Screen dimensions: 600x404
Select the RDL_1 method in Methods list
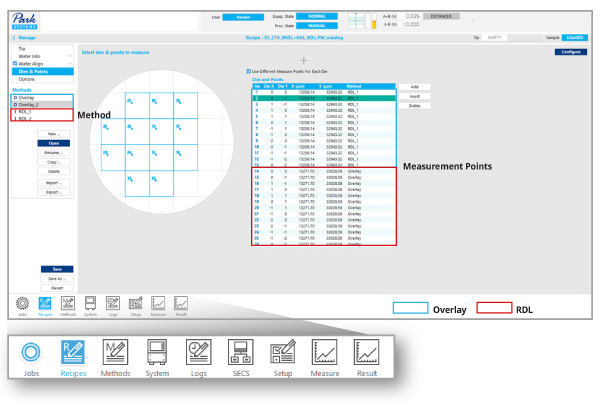[27, 111]
